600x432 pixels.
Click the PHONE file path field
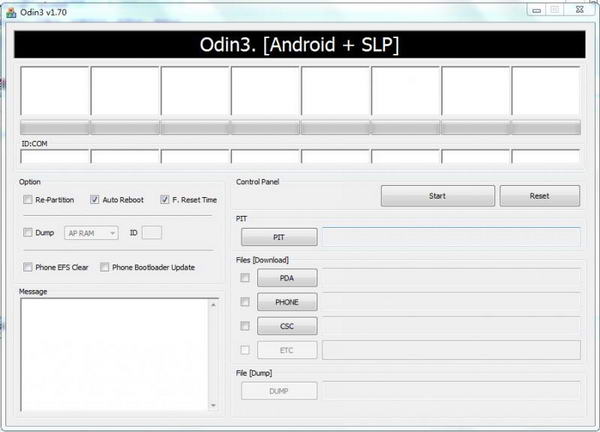(451, 302)
